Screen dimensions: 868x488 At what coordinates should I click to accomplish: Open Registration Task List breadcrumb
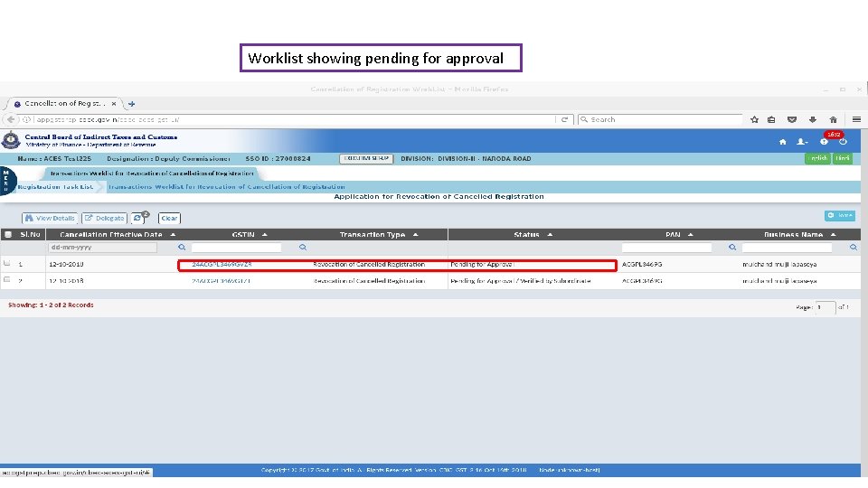[x=55, y=187]
